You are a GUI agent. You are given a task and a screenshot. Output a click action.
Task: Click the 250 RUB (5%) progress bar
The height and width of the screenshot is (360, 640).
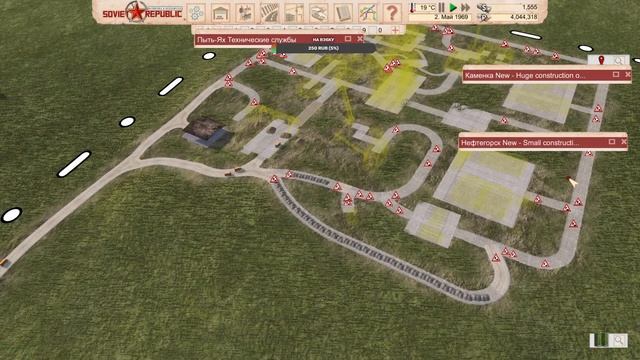(x=324, y=48)
